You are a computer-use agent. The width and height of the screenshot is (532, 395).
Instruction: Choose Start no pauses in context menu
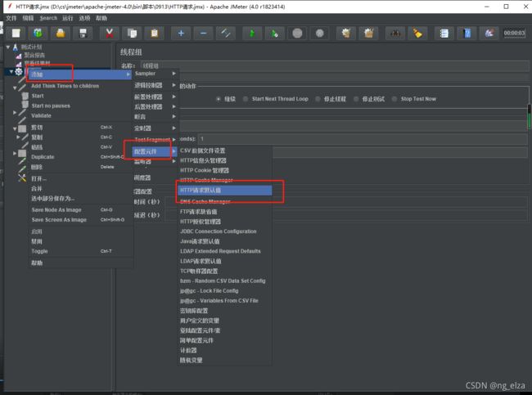coord(51,105)
